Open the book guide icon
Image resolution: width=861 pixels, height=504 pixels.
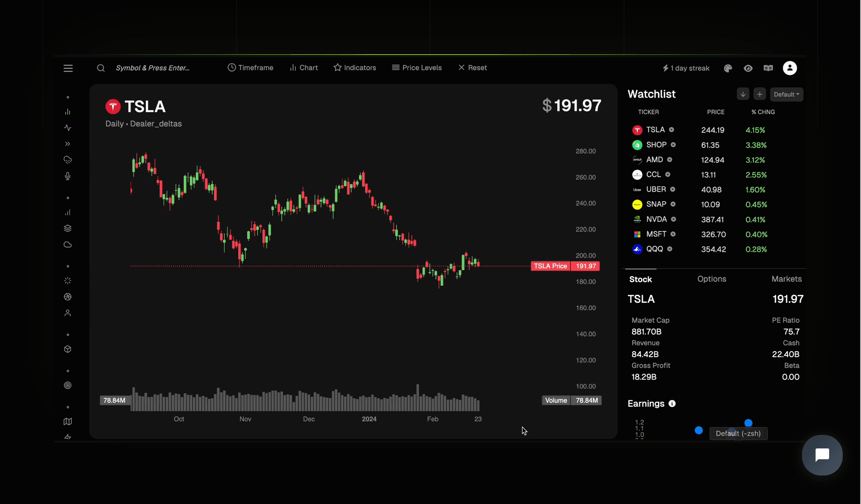768,68
